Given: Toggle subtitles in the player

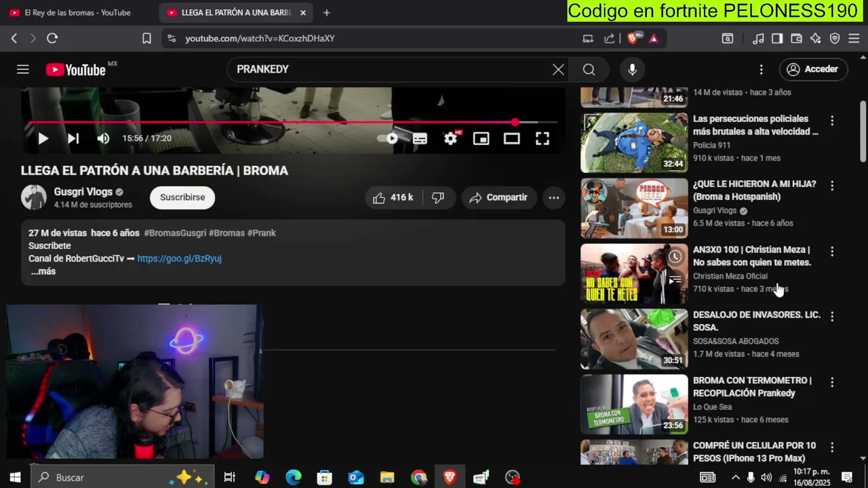Looking at the screenshot, I should (420, 138).
